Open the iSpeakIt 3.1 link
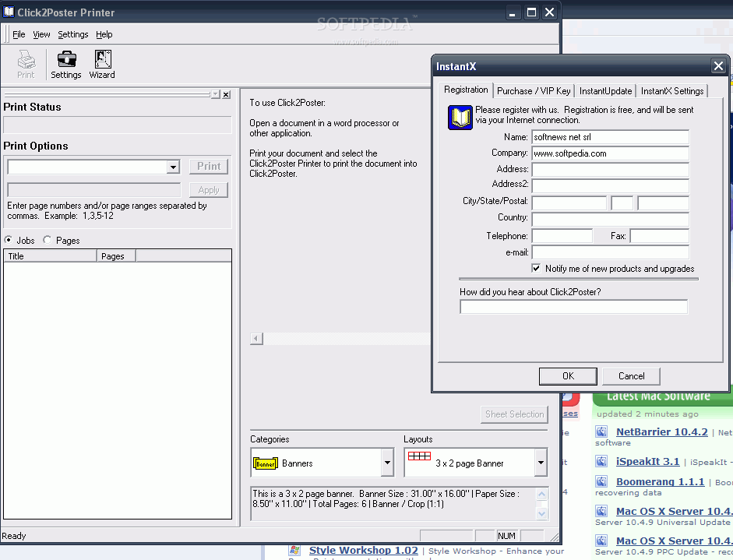 [647, 461]
